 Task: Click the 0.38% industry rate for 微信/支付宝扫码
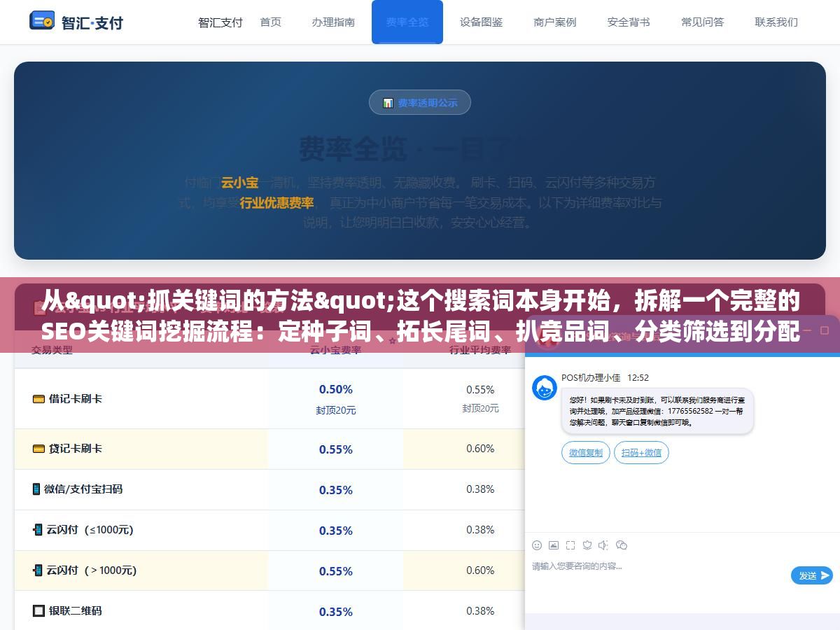coord(480,489)
